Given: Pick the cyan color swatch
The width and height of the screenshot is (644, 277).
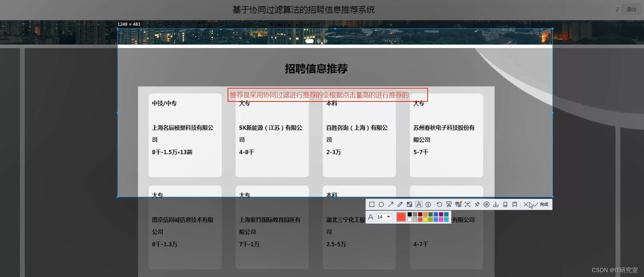Looking at the screenshot, I should tap(446, 220).
